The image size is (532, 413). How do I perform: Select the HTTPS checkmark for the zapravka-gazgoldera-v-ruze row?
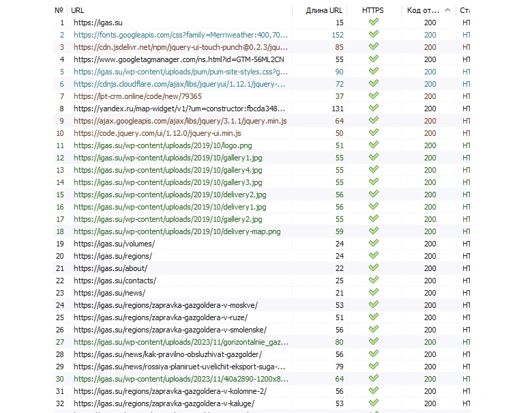[x=374, y=317]
